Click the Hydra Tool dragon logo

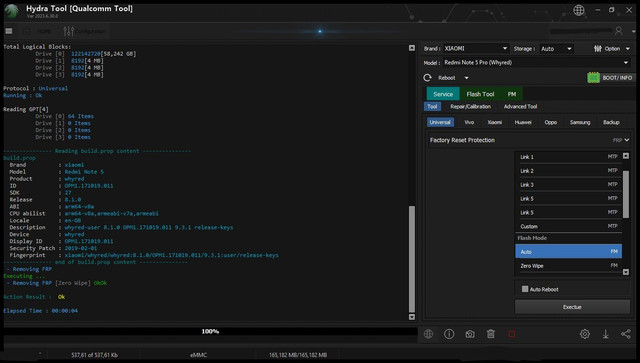[x=11, y=11]
